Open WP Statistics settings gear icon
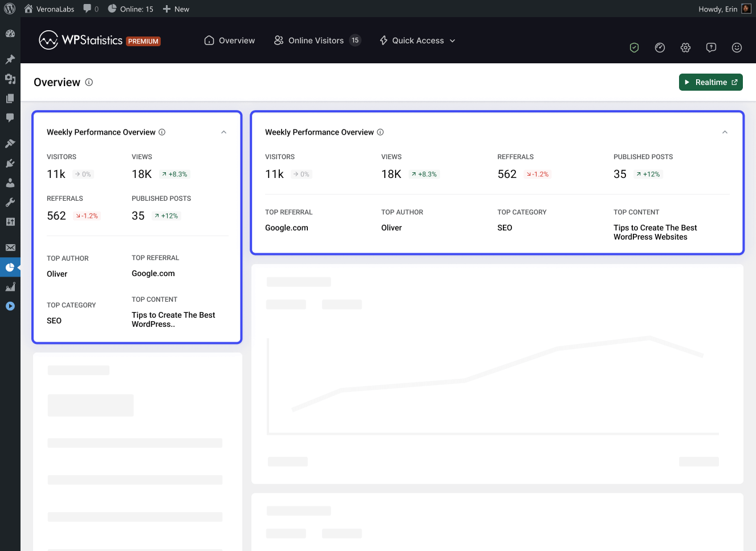756x551 pixels. tap(685, 48)
